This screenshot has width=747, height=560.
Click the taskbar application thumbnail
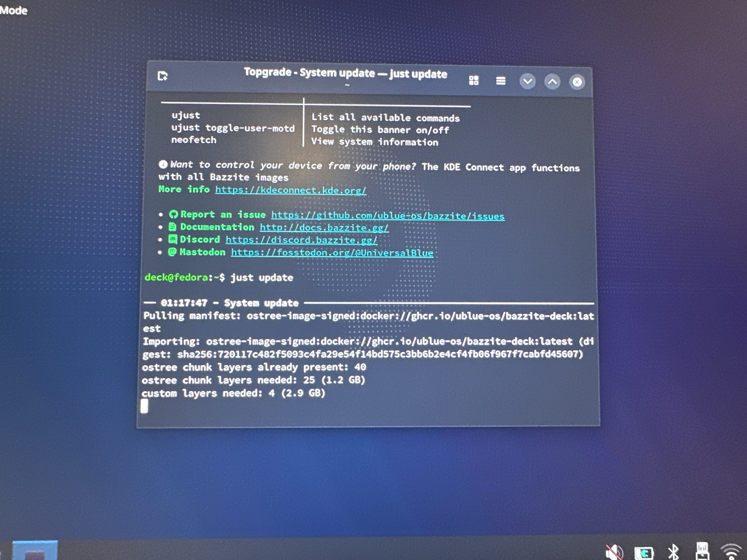tap(35, 550)
